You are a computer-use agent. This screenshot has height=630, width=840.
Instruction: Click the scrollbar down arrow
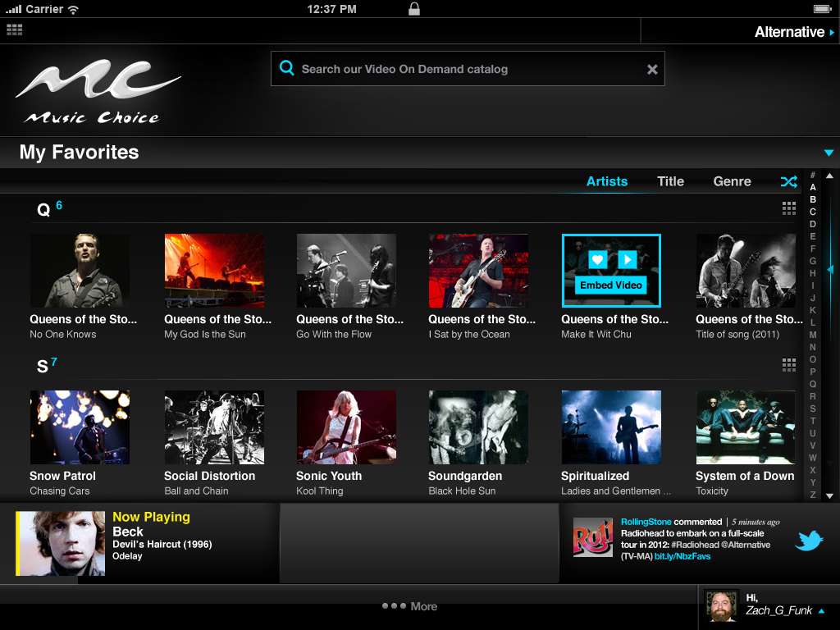[x=829, y=496]
